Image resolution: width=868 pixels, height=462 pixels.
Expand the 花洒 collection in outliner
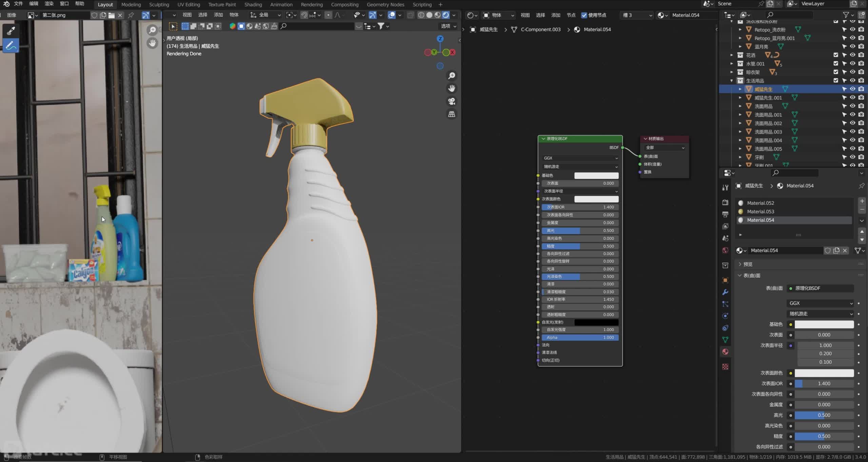(x=732, y=55)
